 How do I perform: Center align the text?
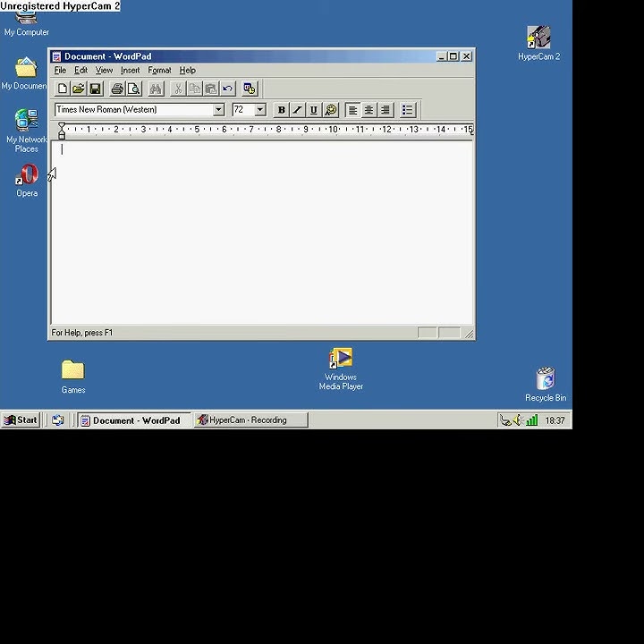tap(369, 110)
